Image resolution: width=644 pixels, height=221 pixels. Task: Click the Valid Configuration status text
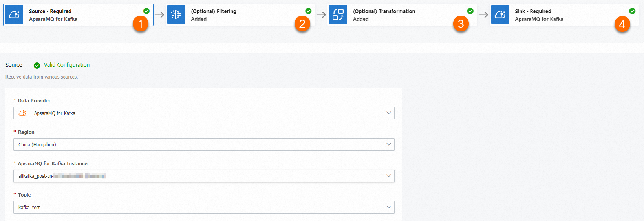(67, 65)
